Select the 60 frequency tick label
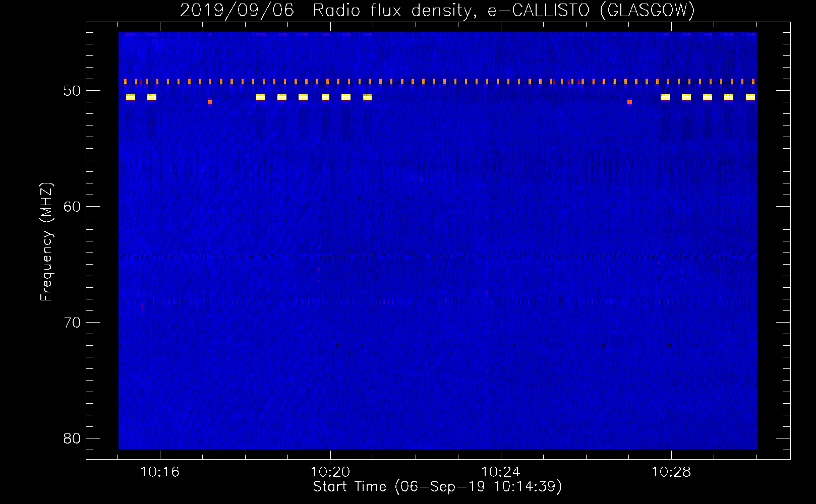This screenshot has height=504, width=816. (x=72, y=207)
